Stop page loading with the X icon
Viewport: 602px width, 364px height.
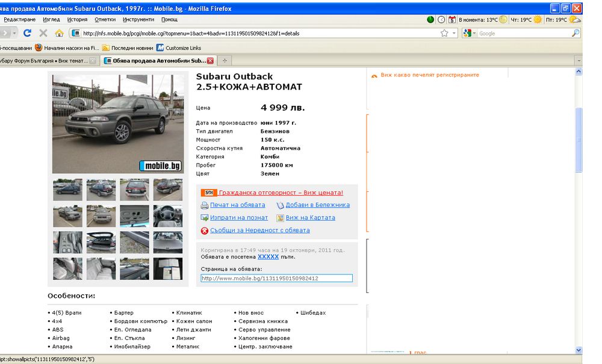click(x=43, y=33)
